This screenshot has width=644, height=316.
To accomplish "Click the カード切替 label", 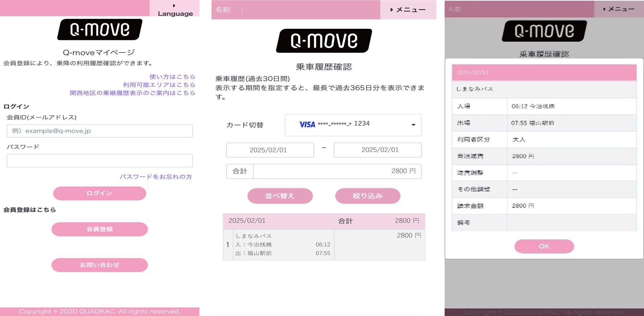I will coord(245,125).
